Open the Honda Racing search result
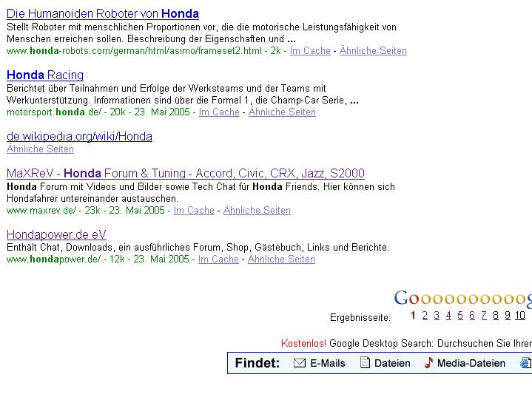 pos(45,75)
